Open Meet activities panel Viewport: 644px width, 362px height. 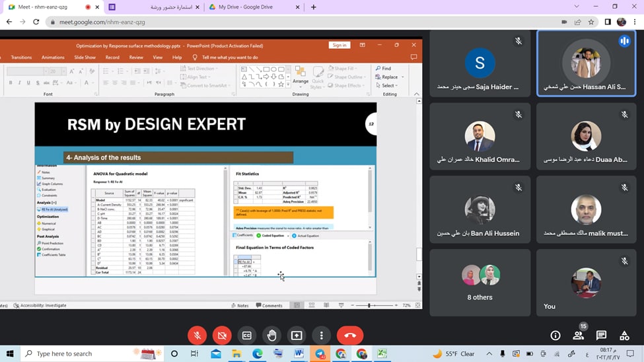coord(624,336)
